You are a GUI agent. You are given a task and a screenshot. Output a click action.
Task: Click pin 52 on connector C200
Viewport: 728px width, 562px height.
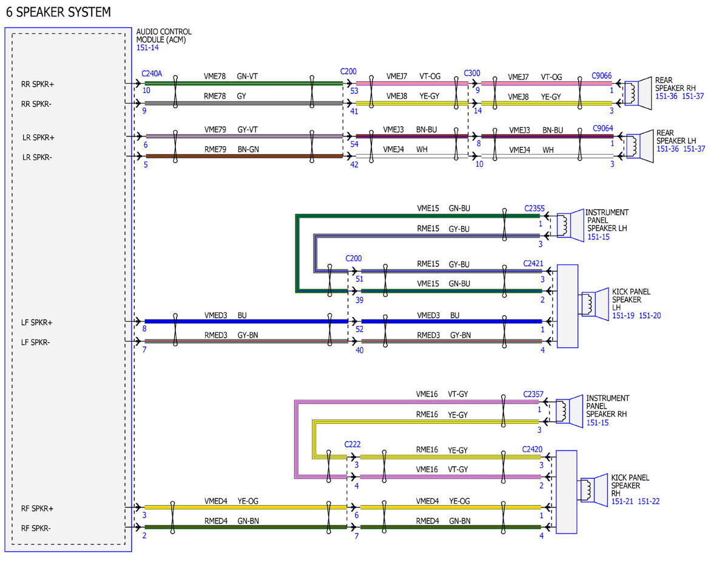coord(360,329)
